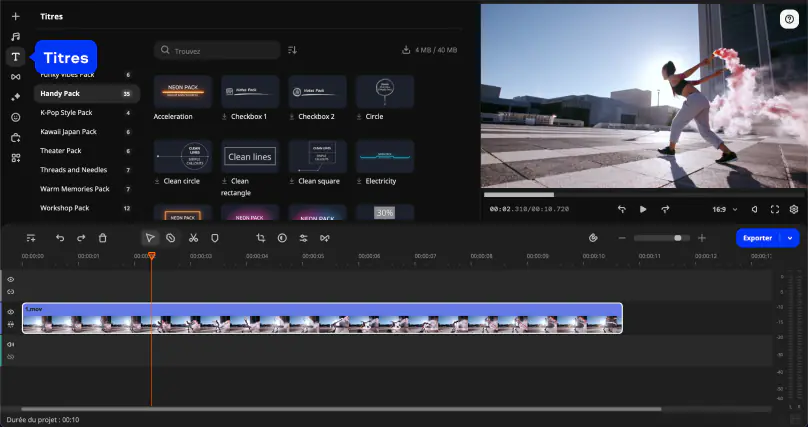Open preview settings gear icon
This screenshot has height=427, width=808.
pos(794,209)
